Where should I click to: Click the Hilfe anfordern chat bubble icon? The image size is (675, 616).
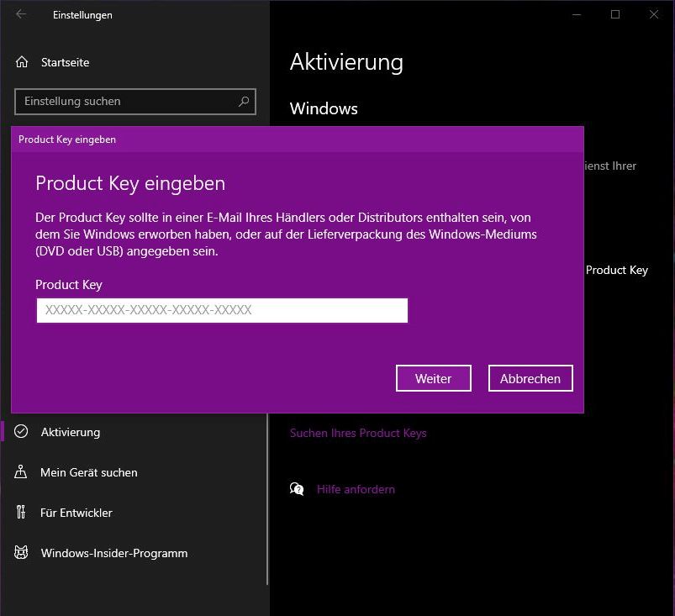[297, 489]
